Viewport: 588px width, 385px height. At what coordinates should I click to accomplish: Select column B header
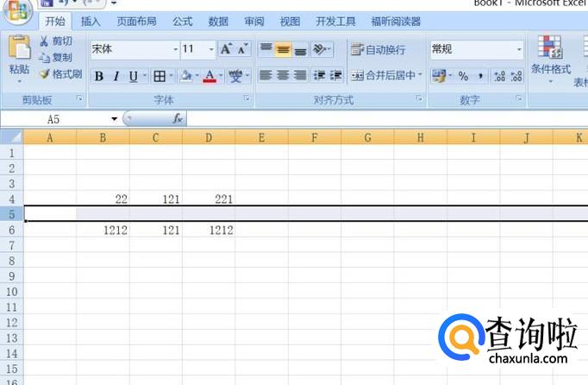(103, 137)
